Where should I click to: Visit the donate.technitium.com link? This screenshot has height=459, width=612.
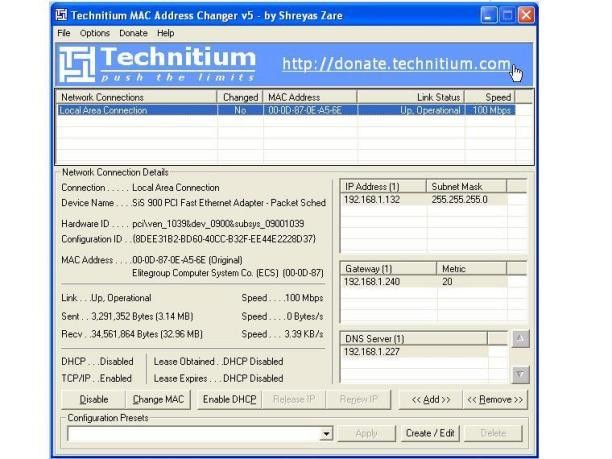(396, 64)
